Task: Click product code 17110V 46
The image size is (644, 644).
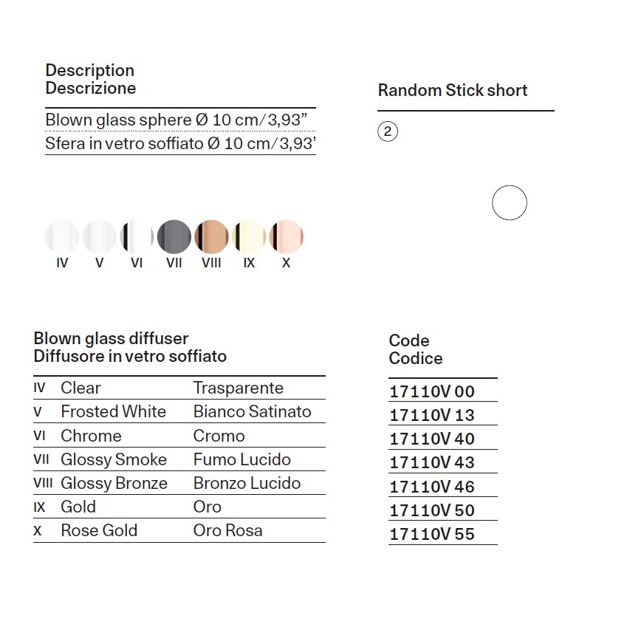Action: [x=432, y=487]
